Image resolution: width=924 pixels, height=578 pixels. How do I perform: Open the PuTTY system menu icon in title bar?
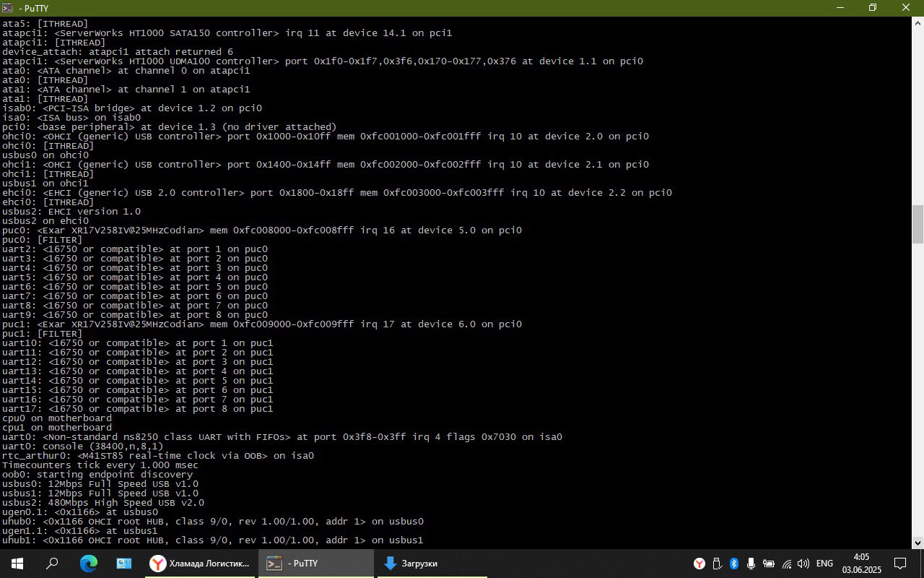tap(7, 7)
